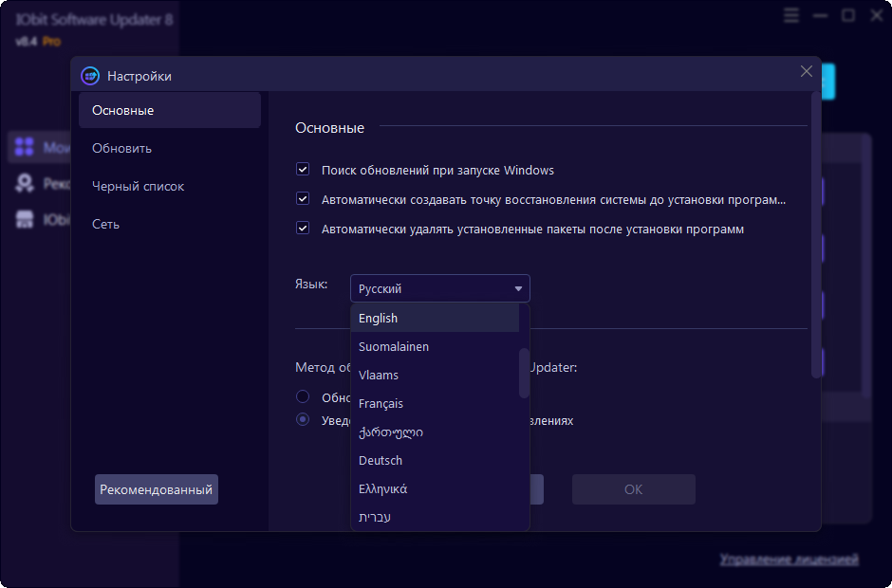
Task: Select the Georgian language option ქართული
Action: point(436,432)
